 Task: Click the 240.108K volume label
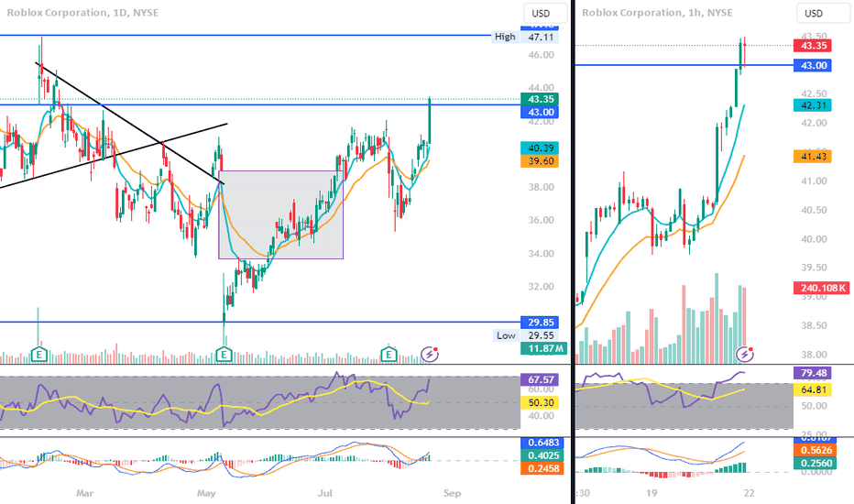[x=821, y=288]
